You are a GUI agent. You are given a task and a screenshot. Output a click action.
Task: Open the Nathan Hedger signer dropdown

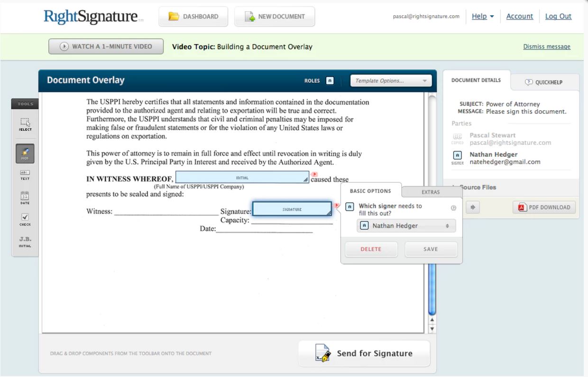coord(406,226)
